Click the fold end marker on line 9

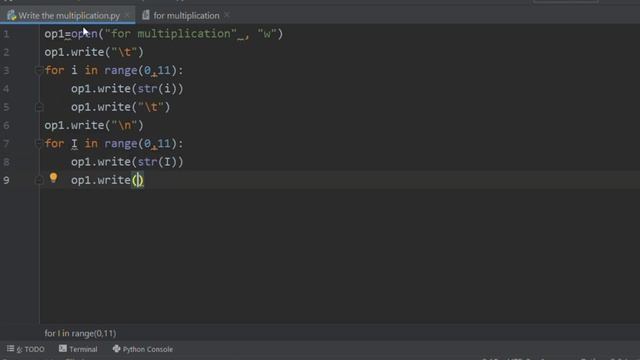tap(39, 180)
